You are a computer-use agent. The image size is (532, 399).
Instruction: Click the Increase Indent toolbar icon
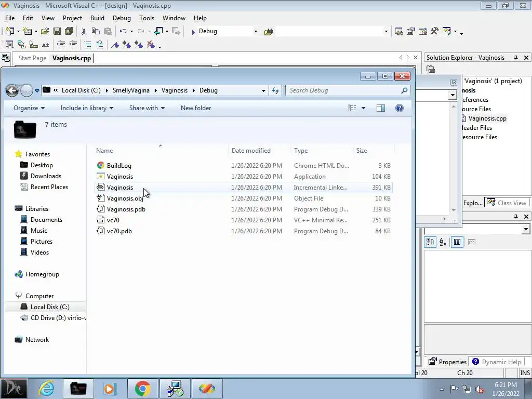(x=73, y=45)
